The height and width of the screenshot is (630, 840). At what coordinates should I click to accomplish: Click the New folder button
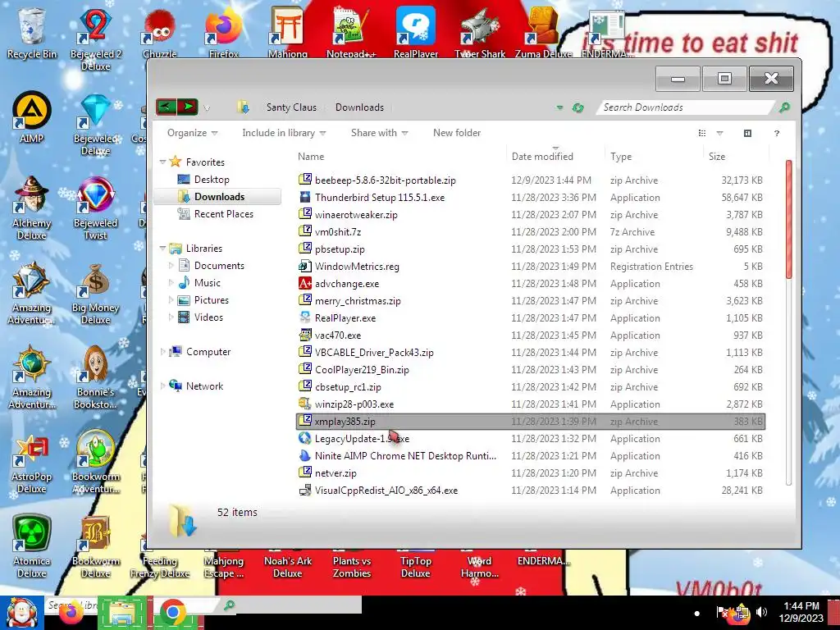point(457,133)
